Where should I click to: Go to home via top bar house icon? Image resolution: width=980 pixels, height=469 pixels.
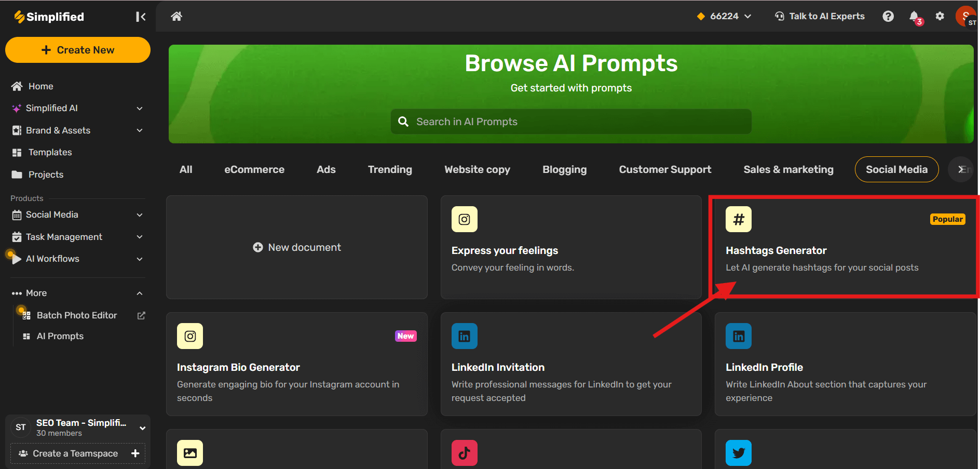(176, 16)
